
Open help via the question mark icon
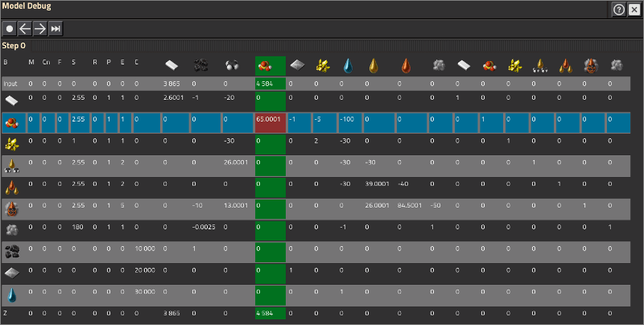pos(619,10)
